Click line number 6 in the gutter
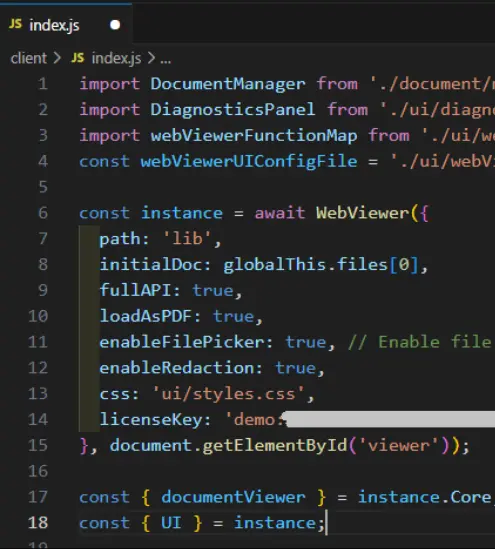This screenshot has height=549, width=495. (43, 213)
